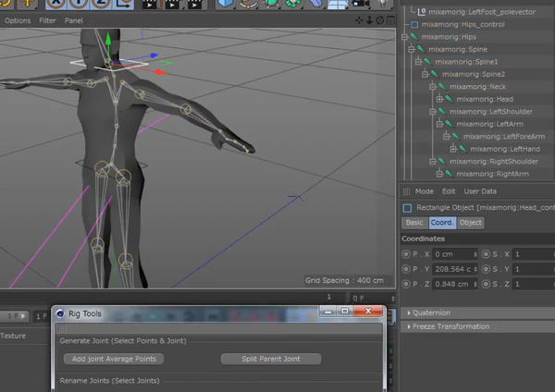The image size is (555, 392).
Task: Click the viewport rotate circle icon
Action: pyautogui.click(x=380, y=20)
